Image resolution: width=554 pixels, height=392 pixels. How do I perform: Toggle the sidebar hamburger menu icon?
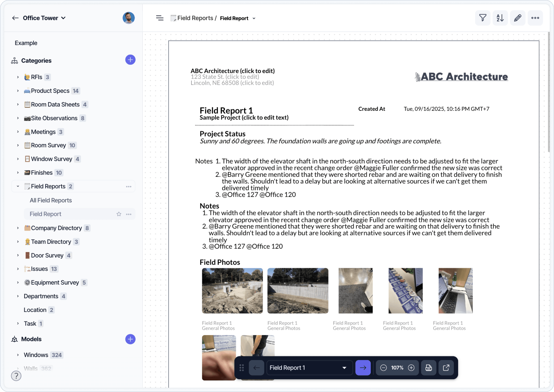point(160,18)
